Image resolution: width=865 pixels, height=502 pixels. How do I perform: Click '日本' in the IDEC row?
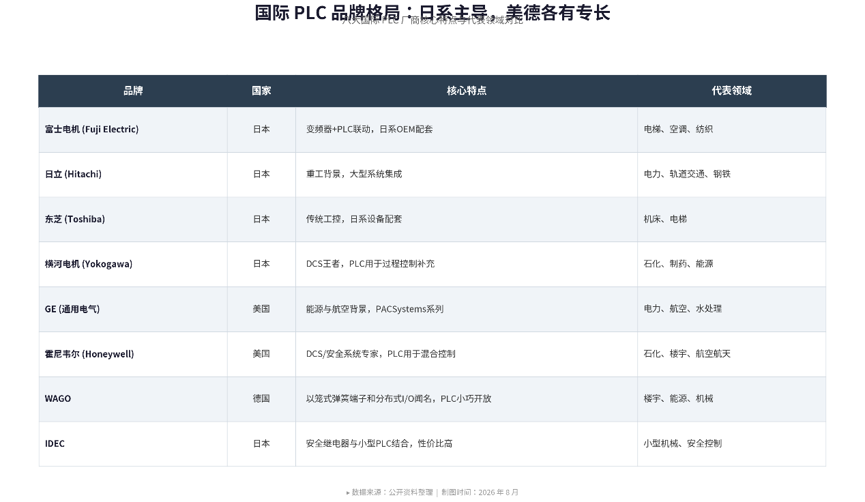pyautogui.click(x=261, y=444)
